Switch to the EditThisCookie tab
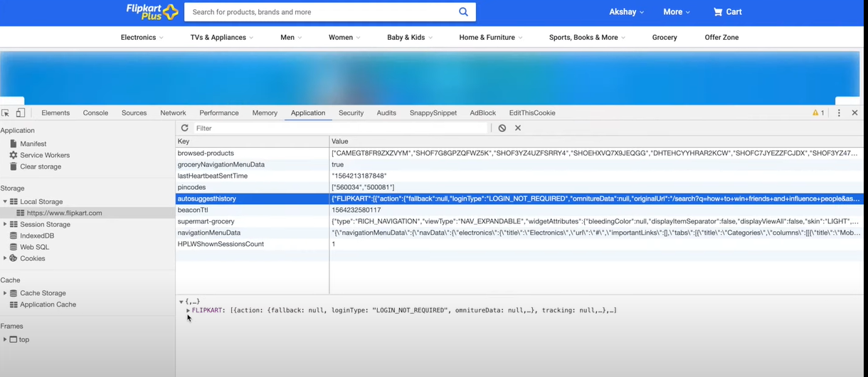 pos(532,112)
